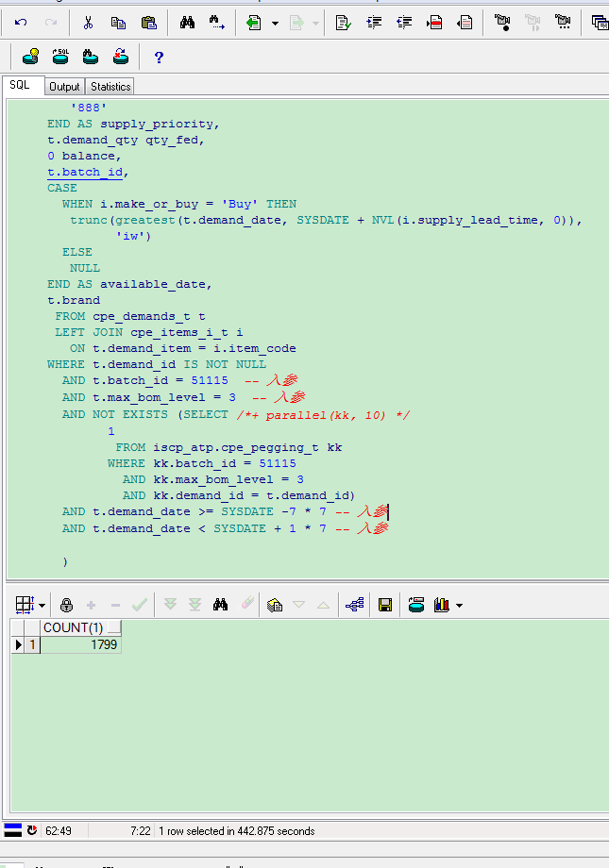This screenshot has width=609, height=868.
Task: Click the third camera icon, macro library
Action: pyautogui.click(x=563, y=23)
